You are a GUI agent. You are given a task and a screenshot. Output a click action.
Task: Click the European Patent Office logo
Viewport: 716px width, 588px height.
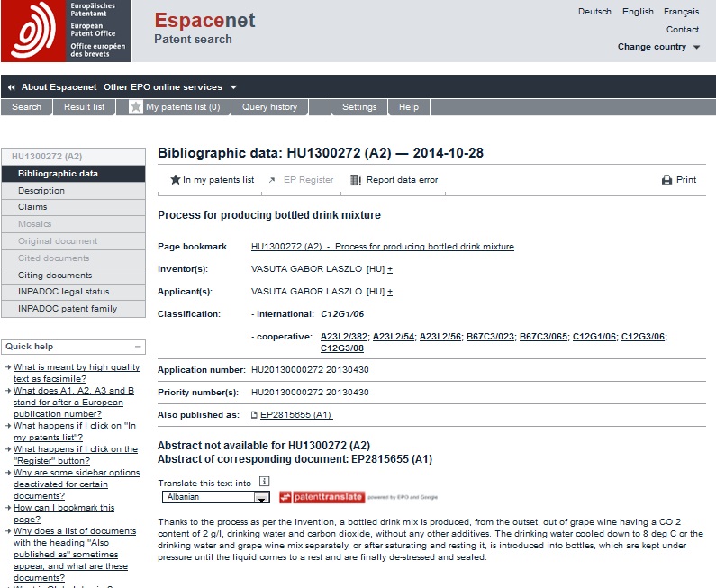click(66, 31)
